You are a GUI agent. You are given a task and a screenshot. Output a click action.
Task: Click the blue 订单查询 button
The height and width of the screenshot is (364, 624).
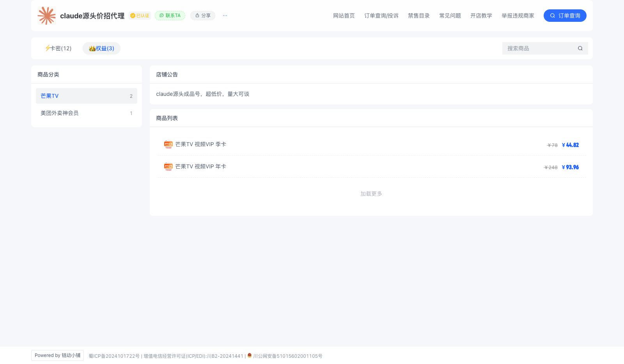point(565,16)
